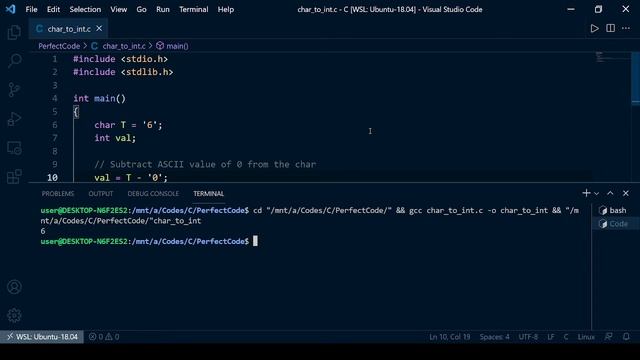Open the Manage gear icon
The image size is (640, 360).
14,315
